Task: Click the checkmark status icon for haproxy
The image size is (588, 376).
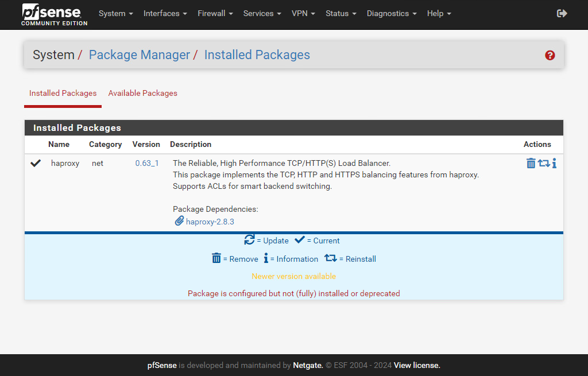Action: pyautogui.click(x=36, y=163)
